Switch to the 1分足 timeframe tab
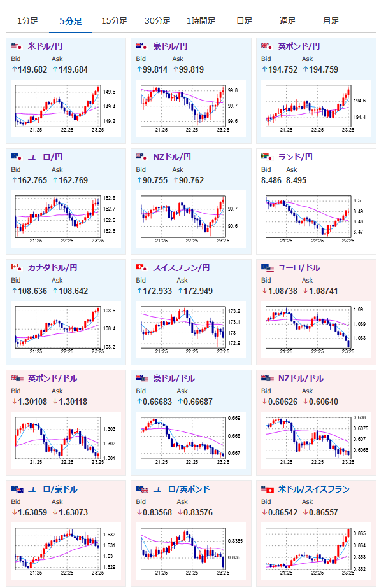The image size is (379, 588). 27,21
